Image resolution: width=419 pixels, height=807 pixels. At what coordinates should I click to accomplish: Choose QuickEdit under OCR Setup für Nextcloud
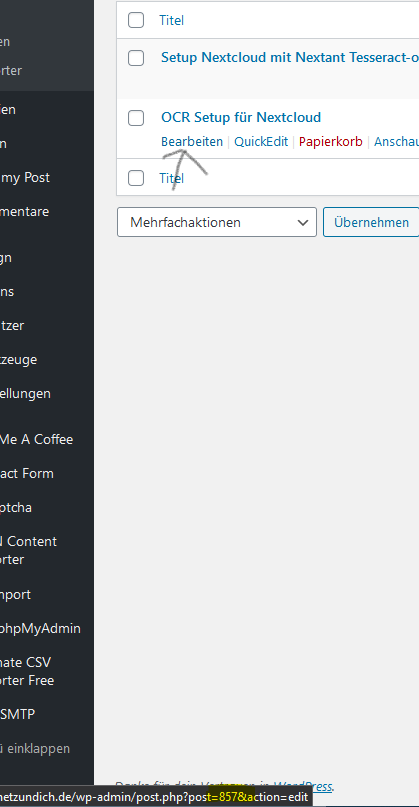(x=261, y=142)
